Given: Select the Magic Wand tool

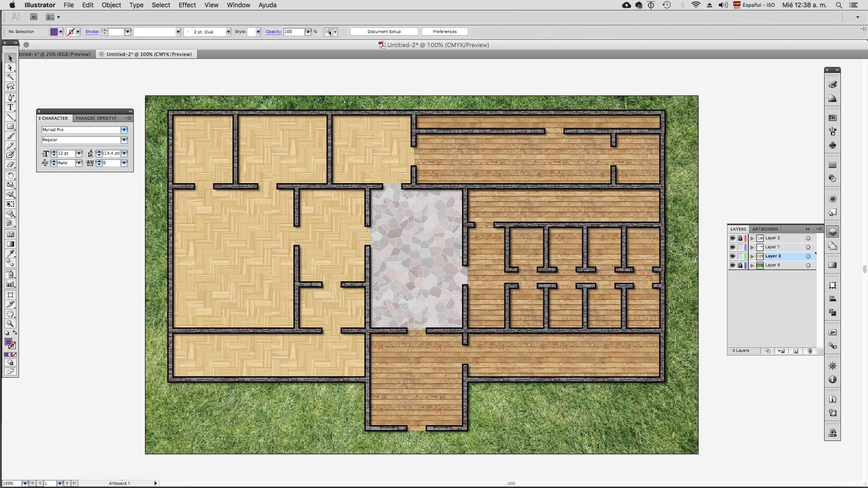Looking at the screenshot, I should [x=10, y=77].
